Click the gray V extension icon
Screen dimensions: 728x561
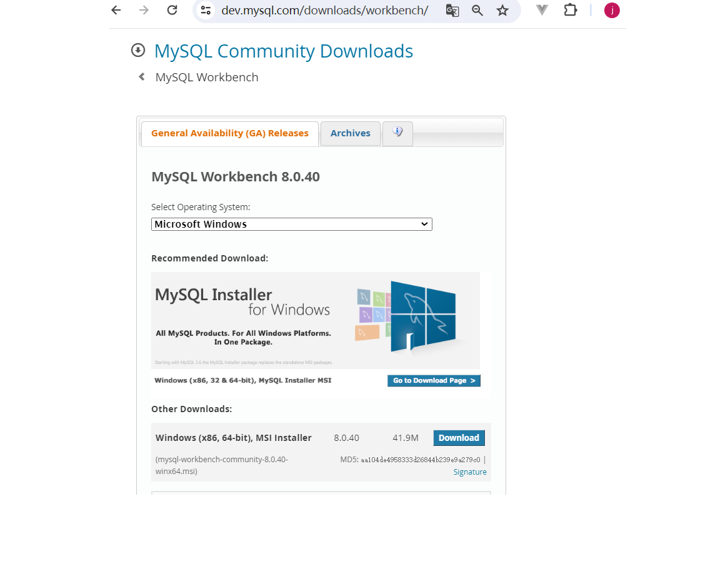tap(542, 10)
